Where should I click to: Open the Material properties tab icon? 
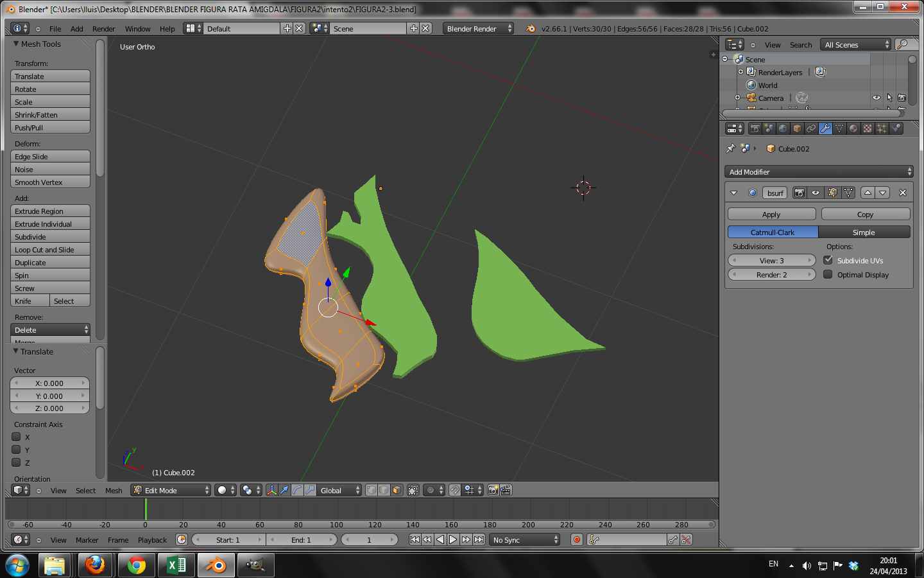[x=853, y=128]
